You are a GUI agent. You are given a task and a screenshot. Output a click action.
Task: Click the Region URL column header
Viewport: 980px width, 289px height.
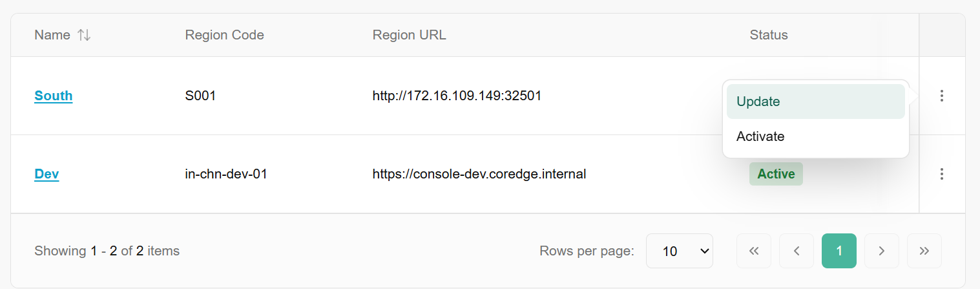pos(409,35)
